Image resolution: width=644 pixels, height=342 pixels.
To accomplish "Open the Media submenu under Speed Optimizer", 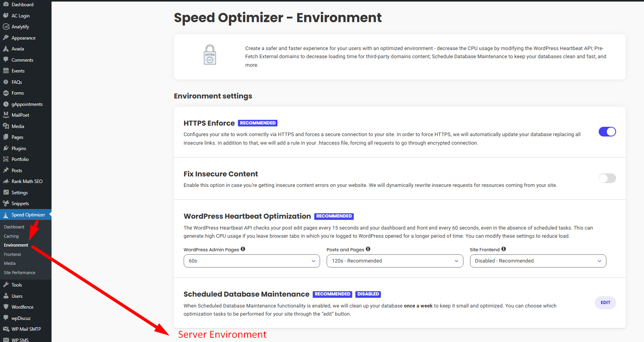I will click(x=10, y=263).
